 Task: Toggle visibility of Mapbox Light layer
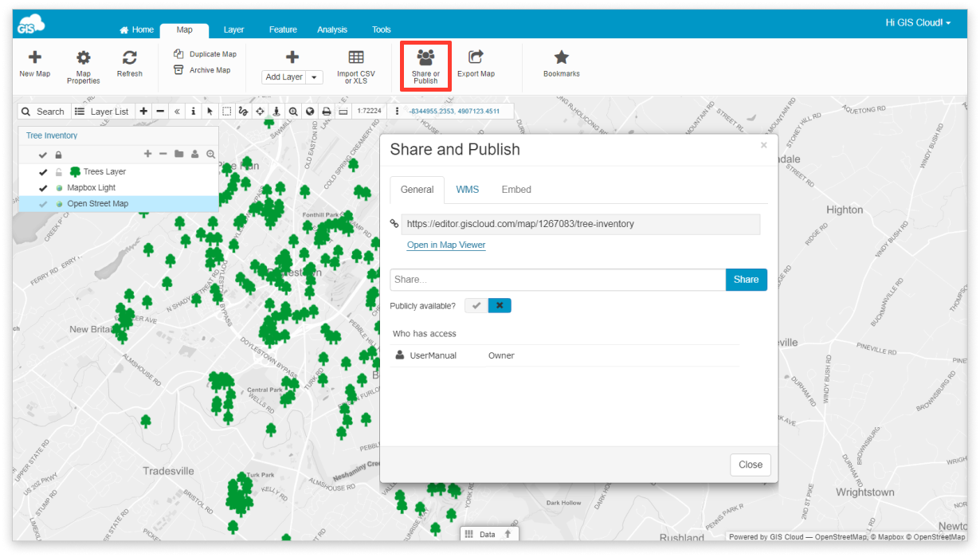[x=43, y=188]
